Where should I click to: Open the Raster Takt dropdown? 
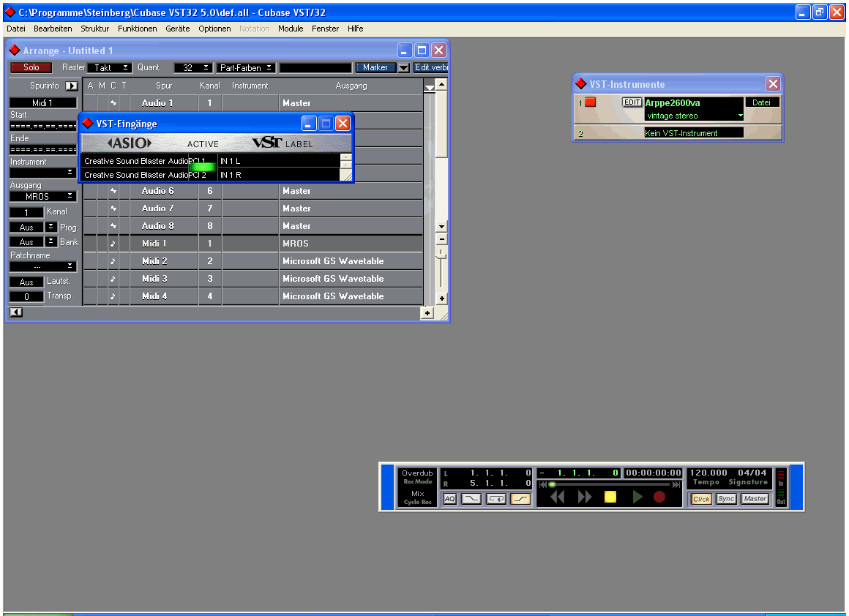110,67
